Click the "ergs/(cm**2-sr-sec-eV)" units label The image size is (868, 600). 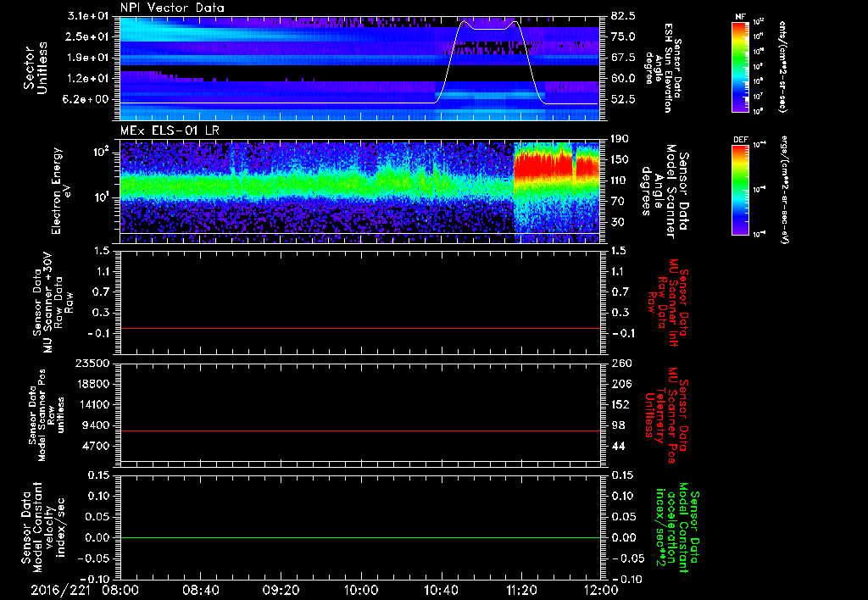(784, 190)
